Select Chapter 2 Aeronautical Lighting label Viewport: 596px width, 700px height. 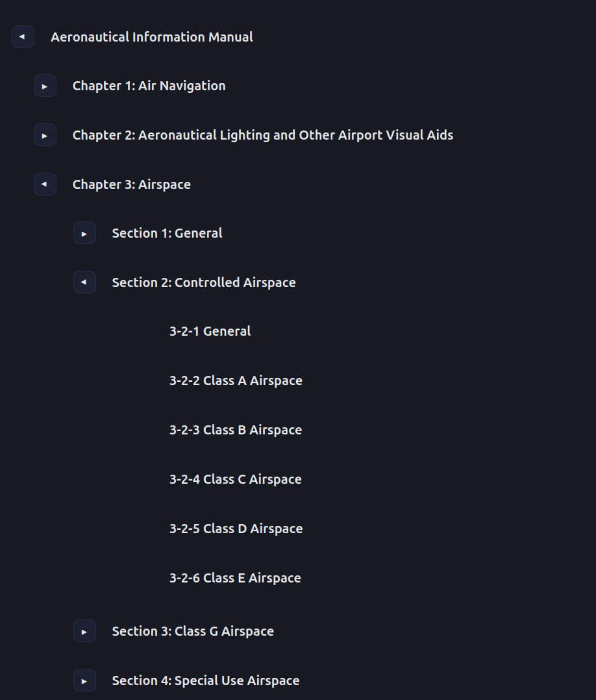[x=262, y=135]
